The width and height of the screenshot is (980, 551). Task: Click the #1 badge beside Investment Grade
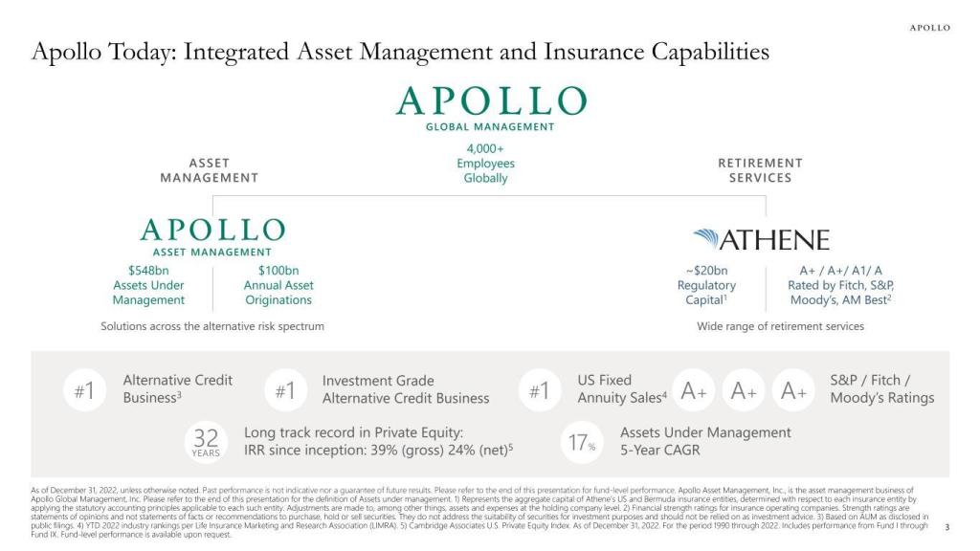point(284,391)
